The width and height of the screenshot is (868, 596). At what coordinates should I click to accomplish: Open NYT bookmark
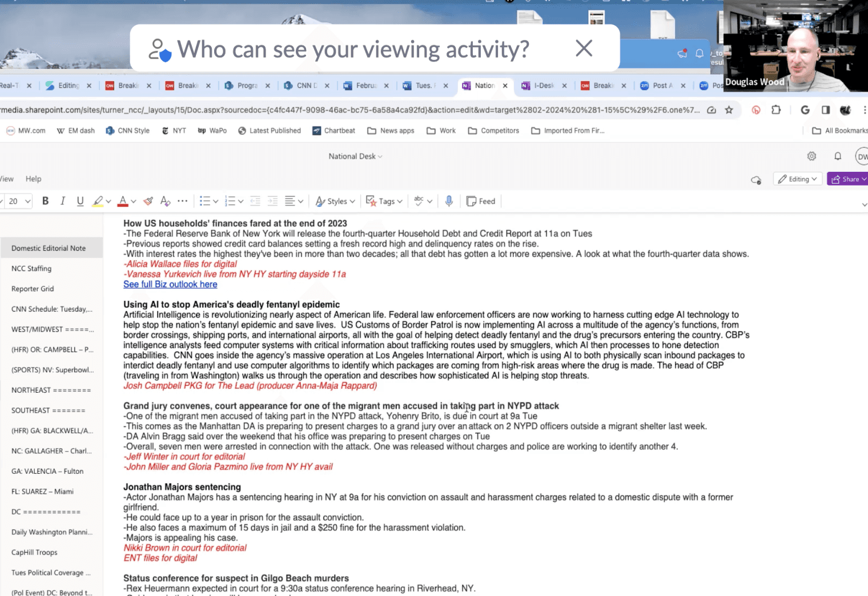[x=174, y=131]
